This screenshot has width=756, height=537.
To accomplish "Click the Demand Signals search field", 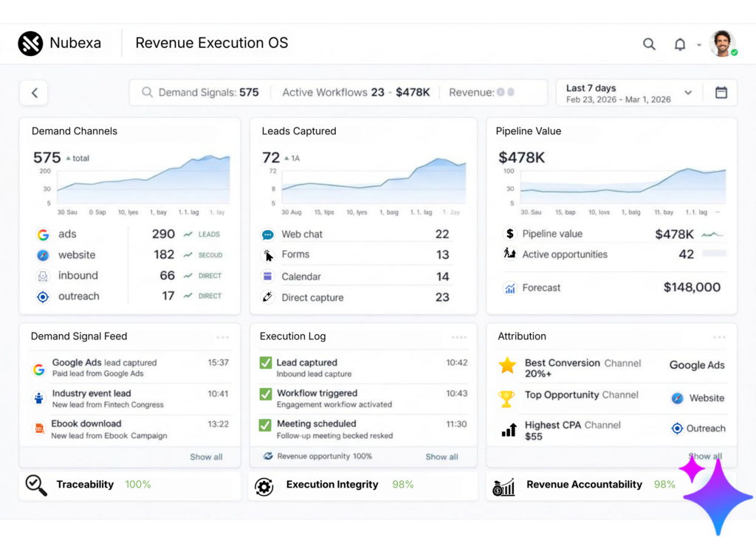I will (x=199, y=93).
